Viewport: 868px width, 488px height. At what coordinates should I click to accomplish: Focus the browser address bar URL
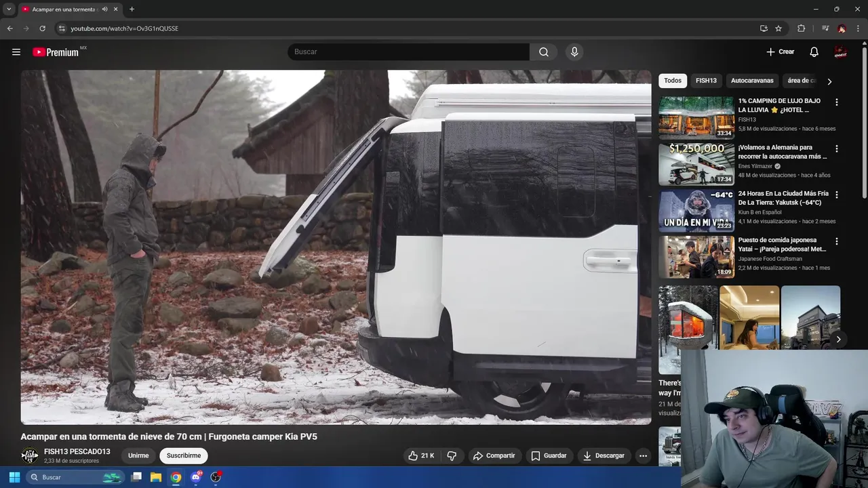click(125, 28)
